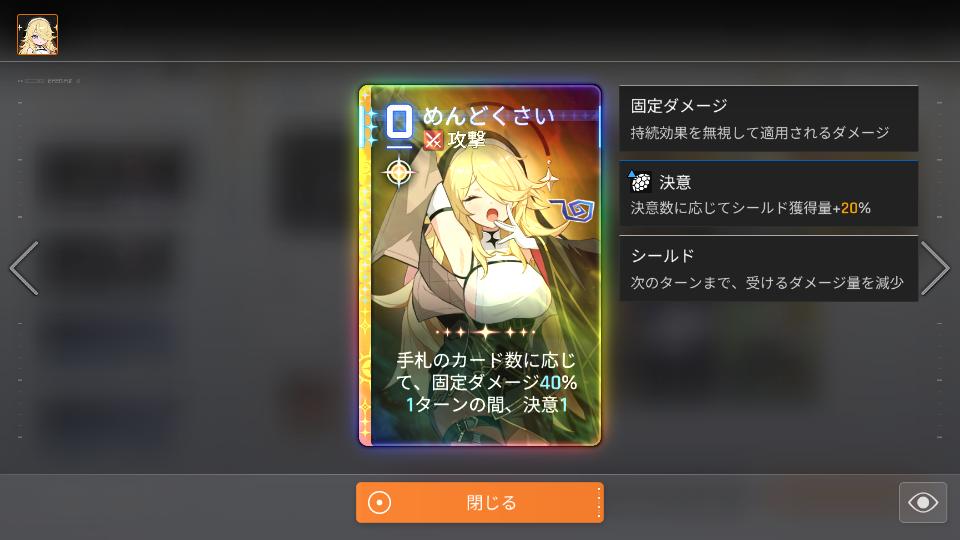Click the crosshair target icon on card

(399, 173)
